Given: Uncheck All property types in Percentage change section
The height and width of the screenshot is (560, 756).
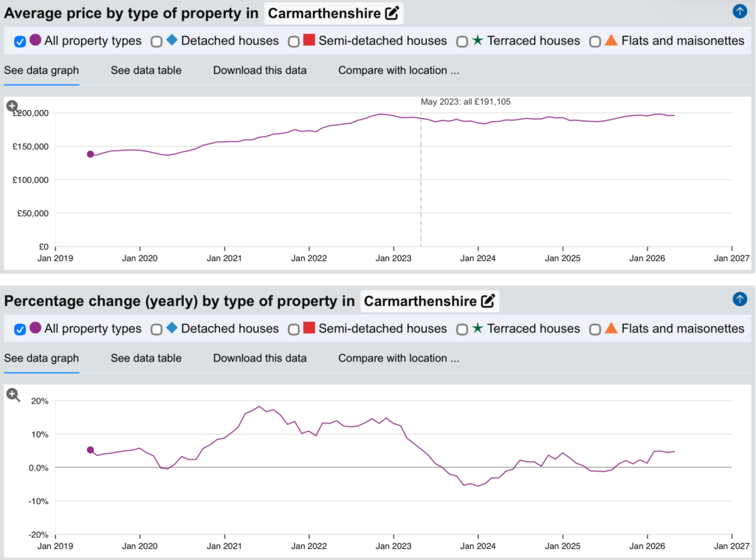Looking at the screenshot, I should [20, 330].
